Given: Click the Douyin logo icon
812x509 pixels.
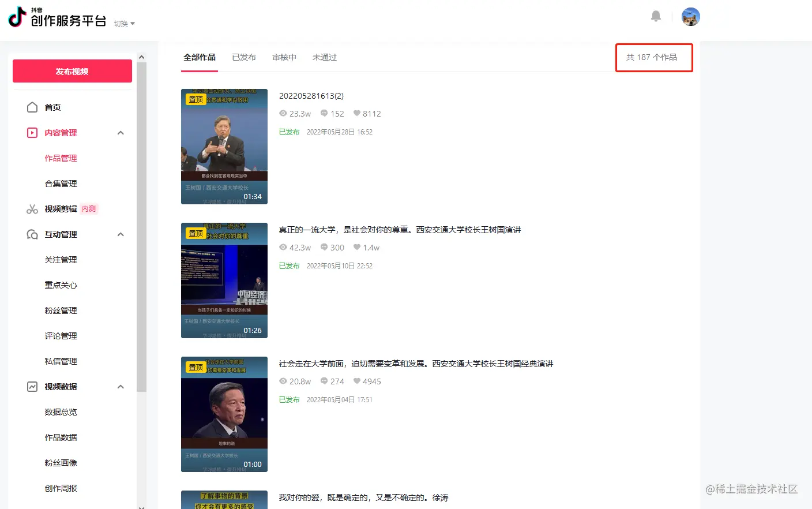Looking at the screenshot, I should [17, 17].
